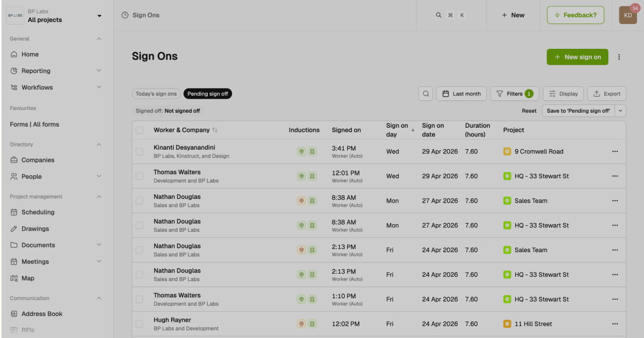Screen dimensions: 644x338
Task: Collapse the Communication section
Action: click(x=99, y=298)
